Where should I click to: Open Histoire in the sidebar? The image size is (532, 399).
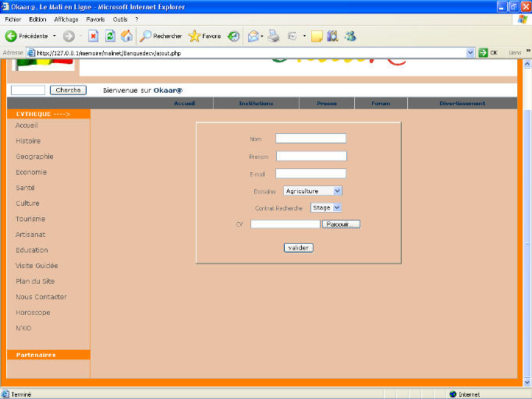[x=28, y=141]
